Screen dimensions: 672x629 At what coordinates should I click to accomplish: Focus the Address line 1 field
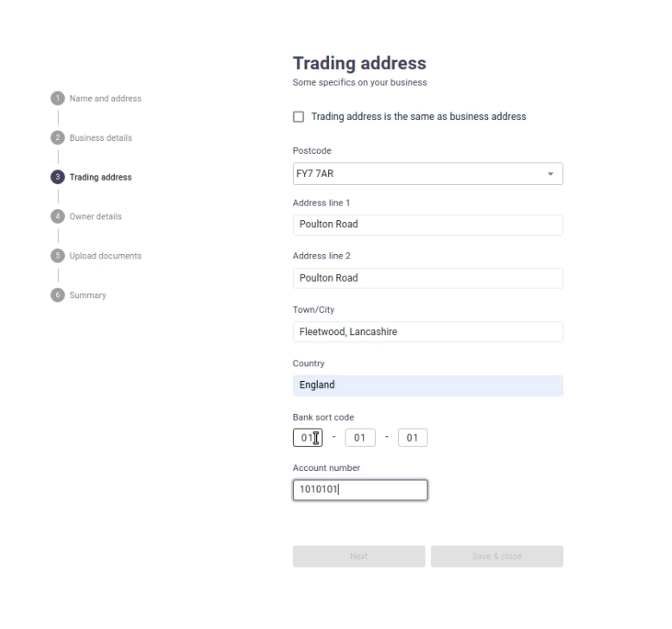pos(428,225)
